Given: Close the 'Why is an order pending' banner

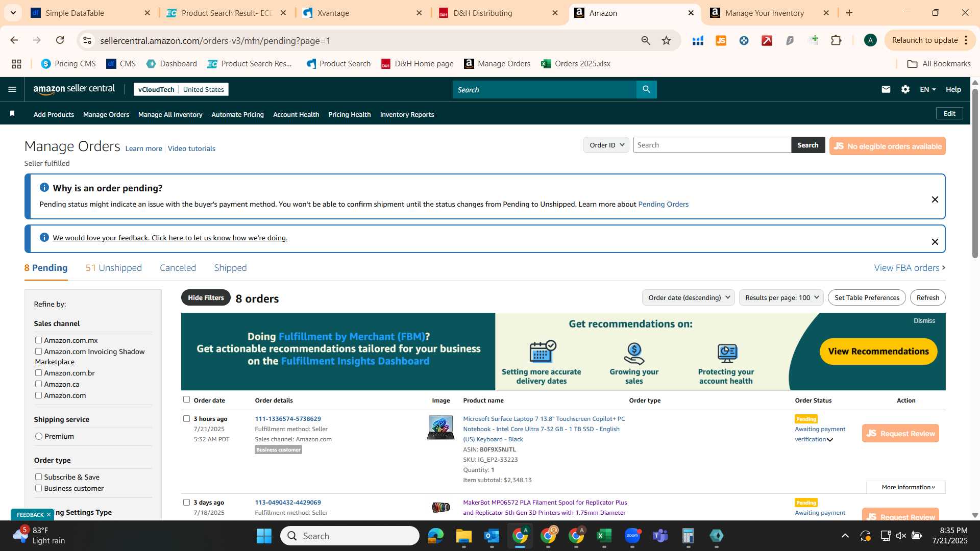Looking at the screenshot, I should point(935,199).
